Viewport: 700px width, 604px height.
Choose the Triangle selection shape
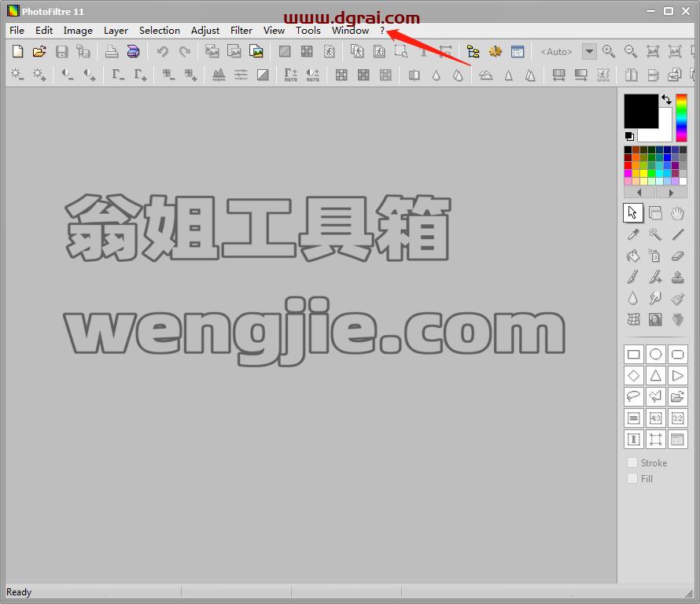(x=655, y=375)
